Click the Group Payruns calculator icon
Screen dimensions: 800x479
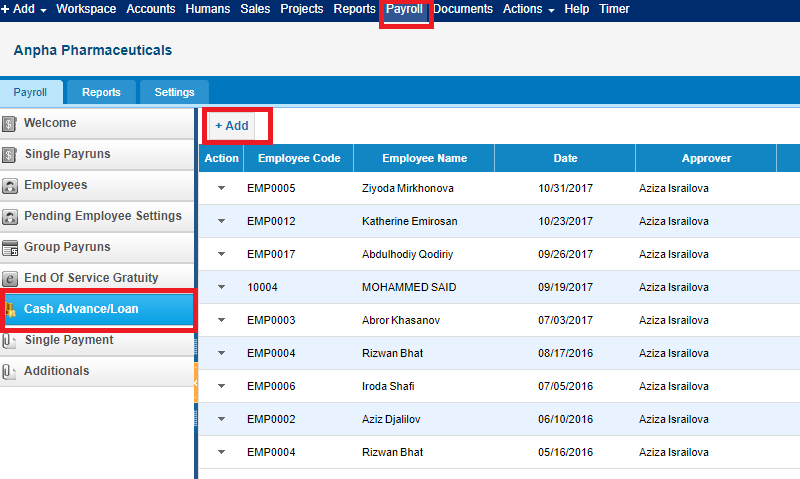tap(10, 248)
